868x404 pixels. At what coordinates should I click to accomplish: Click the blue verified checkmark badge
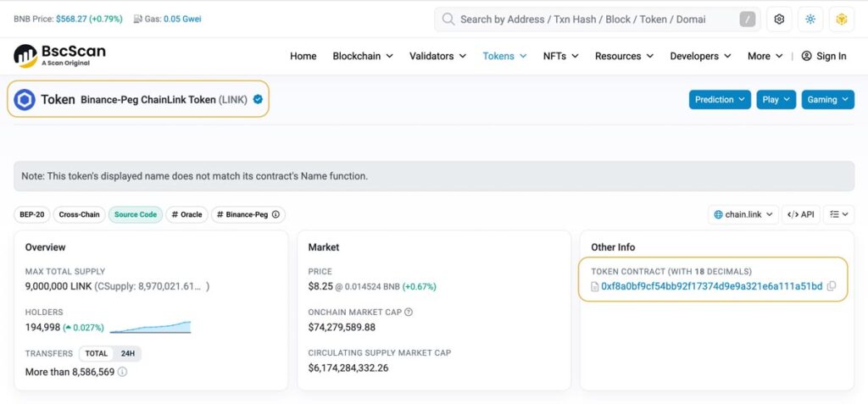coord(258,100)
